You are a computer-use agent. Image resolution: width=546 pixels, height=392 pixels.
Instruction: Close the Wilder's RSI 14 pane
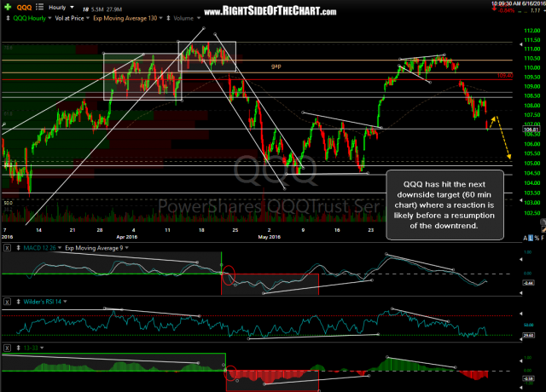click(x=7, y=302)
